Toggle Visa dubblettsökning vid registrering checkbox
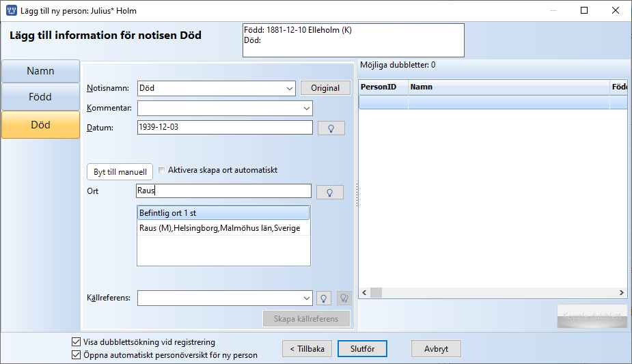The width and height of the screenshot is (632, 364). coord(76,342)
